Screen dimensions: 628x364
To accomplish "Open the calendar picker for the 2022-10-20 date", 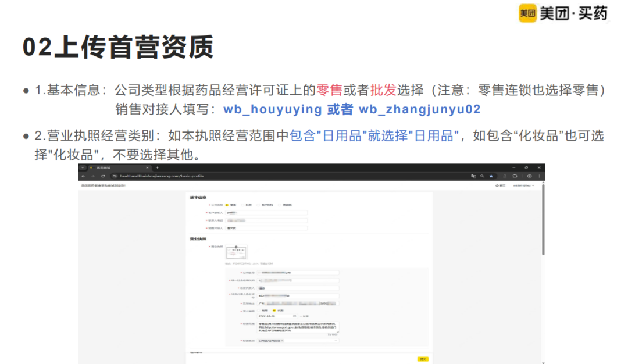I will (x=293, y=316).
